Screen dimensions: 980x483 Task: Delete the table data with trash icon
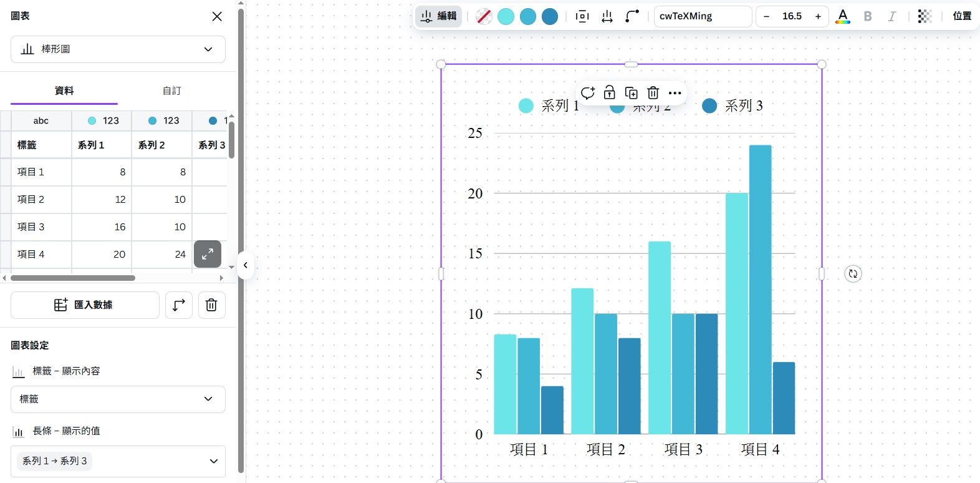[211, 305]
